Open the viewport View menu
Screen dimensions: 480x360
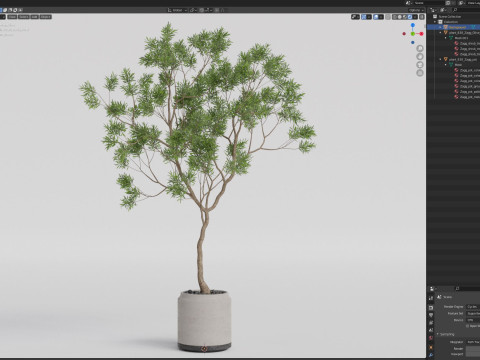[x=12, y=17]
